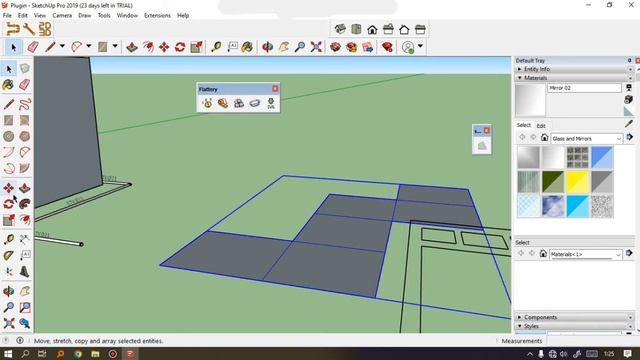
Task: Open File Explorer from the taskbar
Action: point(95,354)
